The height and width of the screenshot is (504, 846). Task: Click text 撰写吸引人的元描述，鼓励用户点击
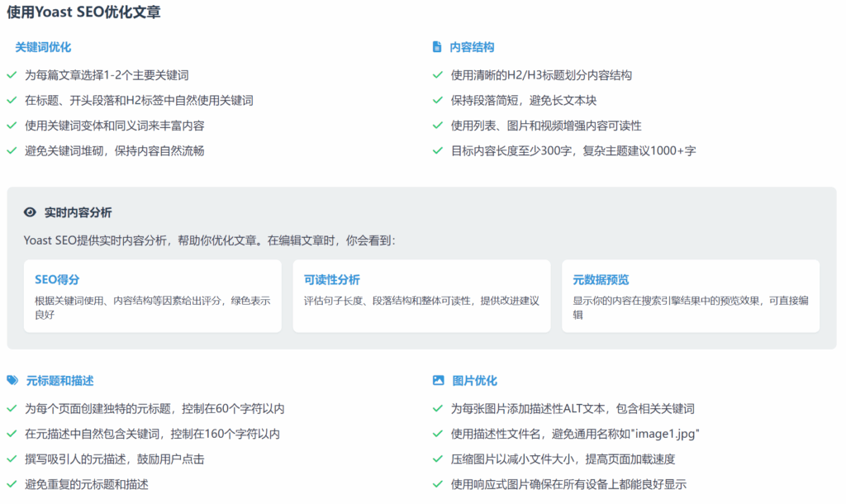pyautogui.click(x=114, y=459)
